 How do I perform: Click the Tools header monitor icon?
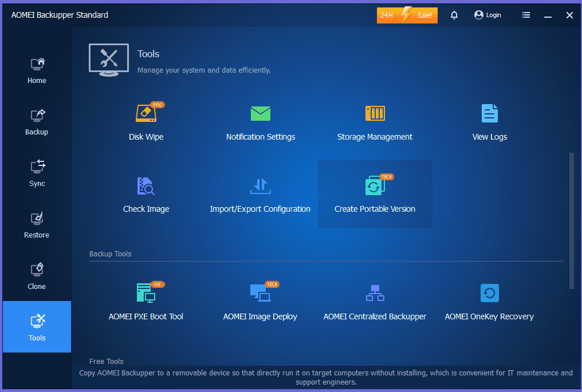(109, 60)
